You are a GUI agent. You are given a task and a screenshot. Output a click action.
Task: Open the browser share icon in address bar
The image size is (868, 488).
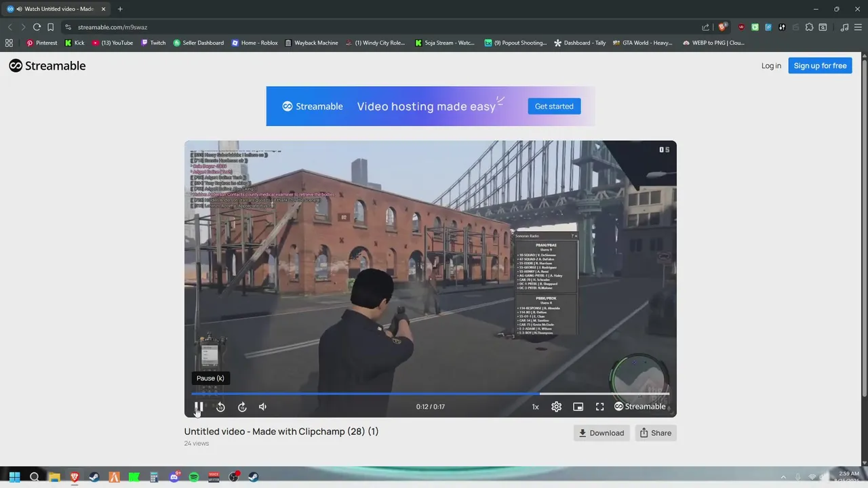click(x=705, y=27)
